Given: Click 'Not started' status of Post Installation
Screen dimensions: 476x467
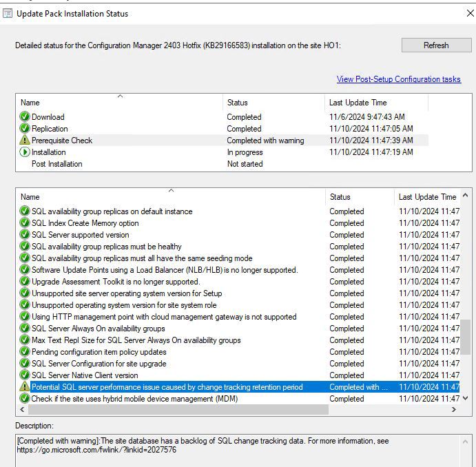Looking at the screenshot, I should click(x=245, y=164).
